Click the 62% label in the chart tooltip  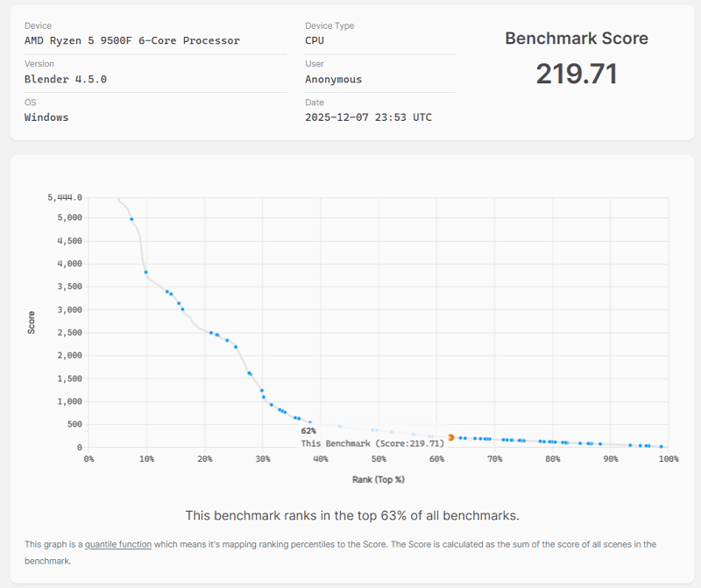click(308, 431)
